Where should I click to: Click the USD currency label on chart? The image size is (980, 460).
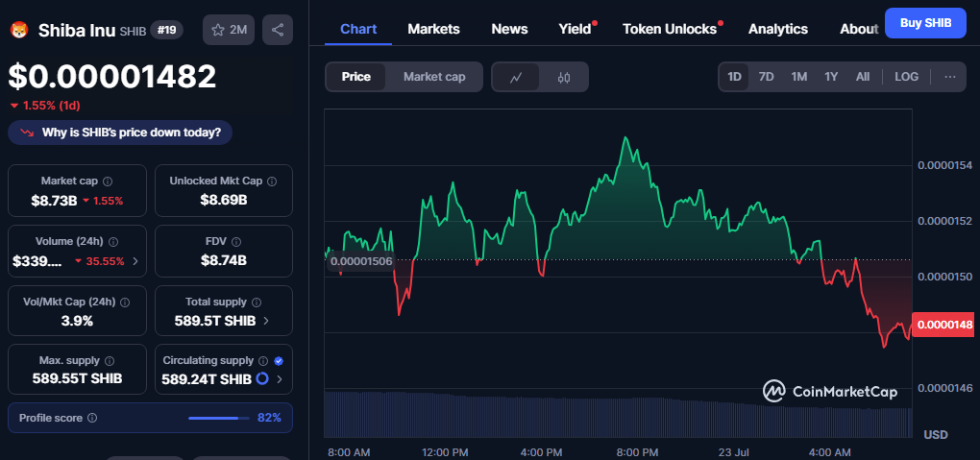point(936,434)
